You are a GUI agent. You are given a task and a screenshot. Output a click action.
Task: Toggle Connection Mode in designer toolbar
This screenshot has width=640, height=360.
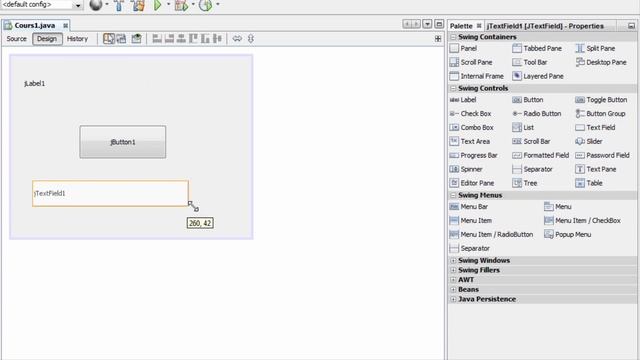click(122, 39)
